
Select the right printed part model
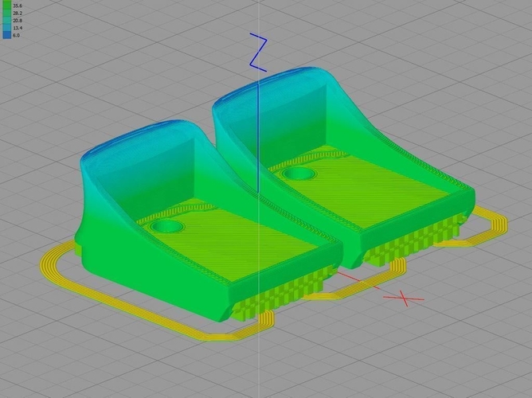point(342,170)
